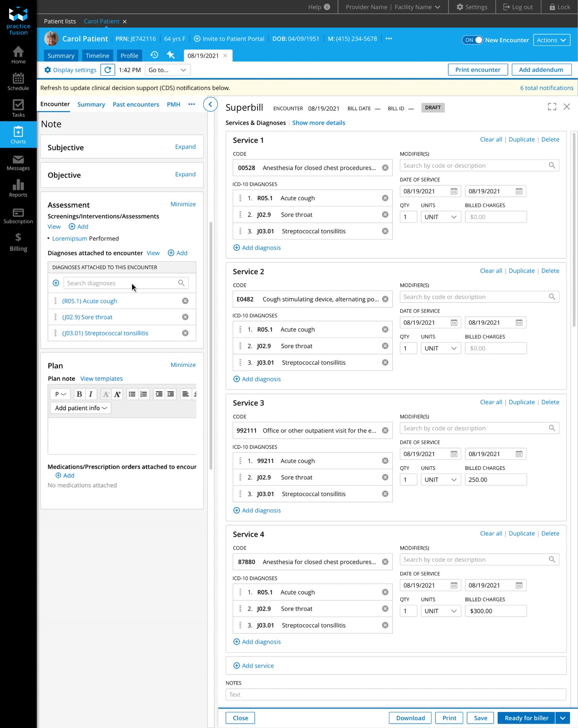Toggle bold in plan note editor
The height and width of the screenshot is (728, 578).
[x=79, y=394]
